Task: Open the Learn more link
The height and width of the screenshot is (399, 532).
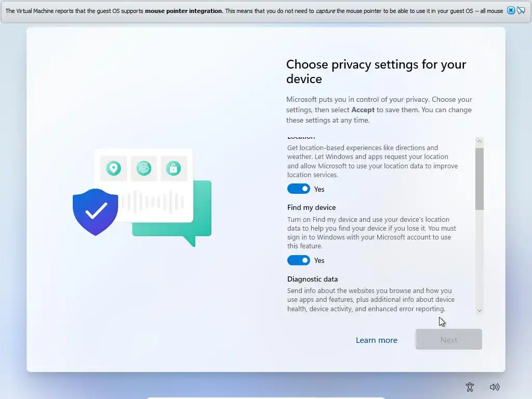Action: pos(376,340)
